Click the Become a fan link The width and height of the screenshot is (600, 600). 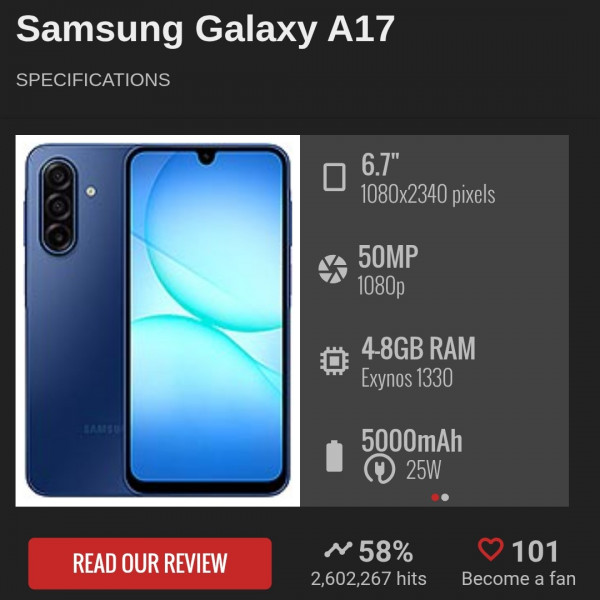tap(518, 579)
